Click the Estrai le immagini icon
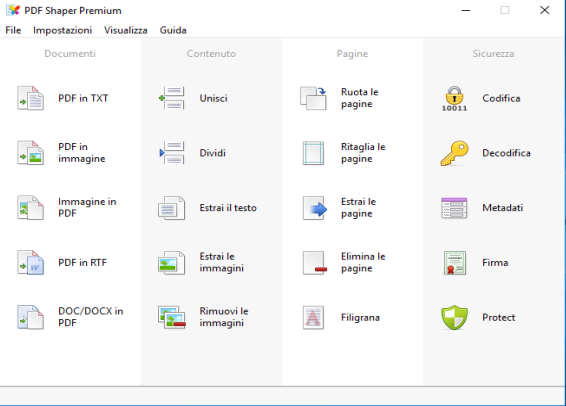This screenshot has width=566, height=406. [172, 263]
